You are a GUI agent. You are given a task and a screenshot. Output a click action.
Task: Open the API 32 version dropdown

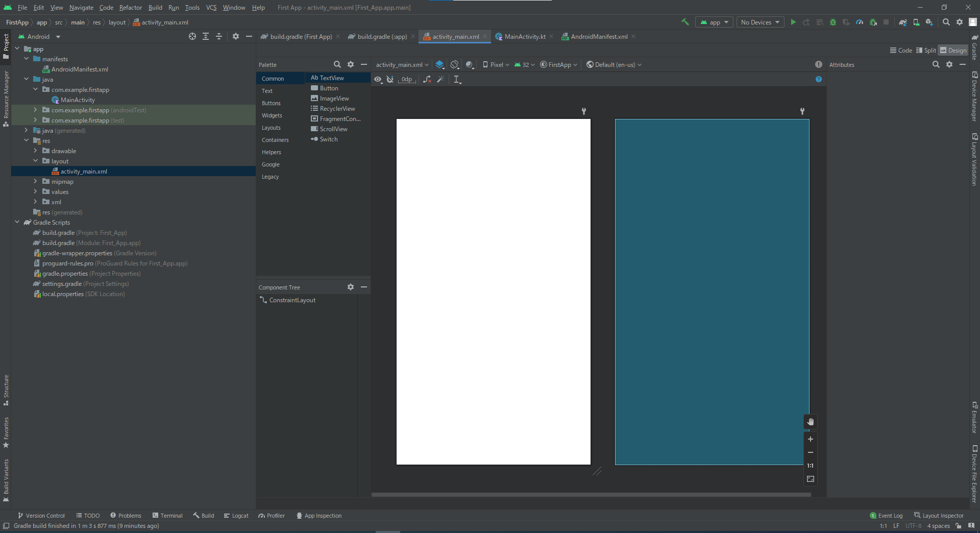[x=525, y=64]
